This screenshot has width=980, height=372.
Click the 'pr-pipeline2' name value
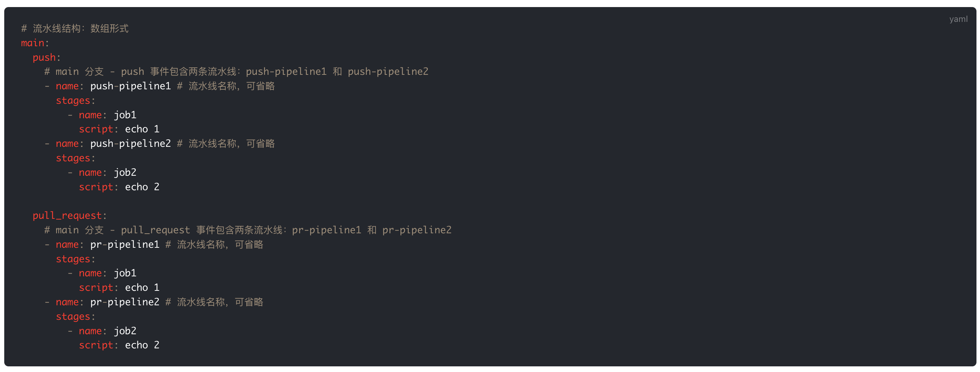pos(124,302)
